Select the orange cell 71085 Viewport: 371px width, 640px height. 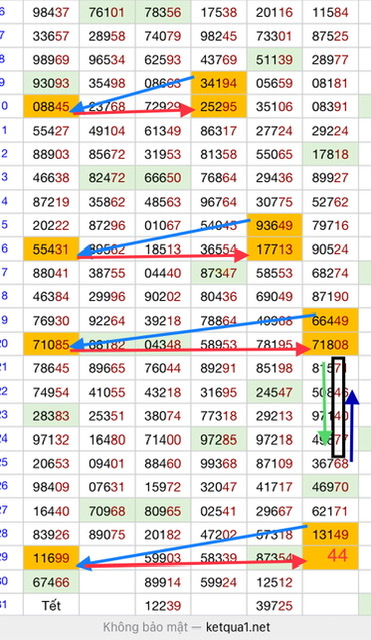[51, 344]
